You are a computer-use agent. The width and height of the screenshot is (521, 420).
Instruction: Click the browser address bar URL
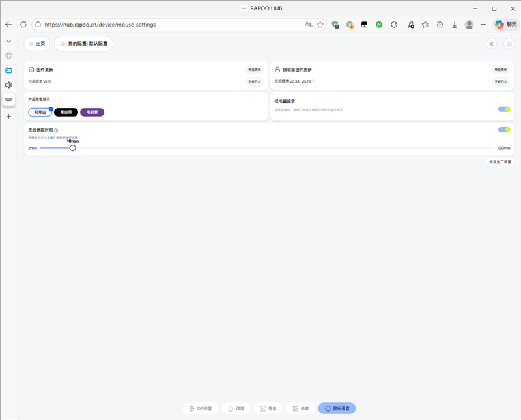100,25
